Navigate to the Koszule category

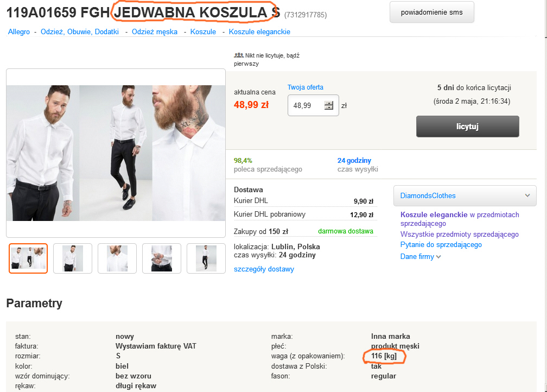[x=203, y=32]
